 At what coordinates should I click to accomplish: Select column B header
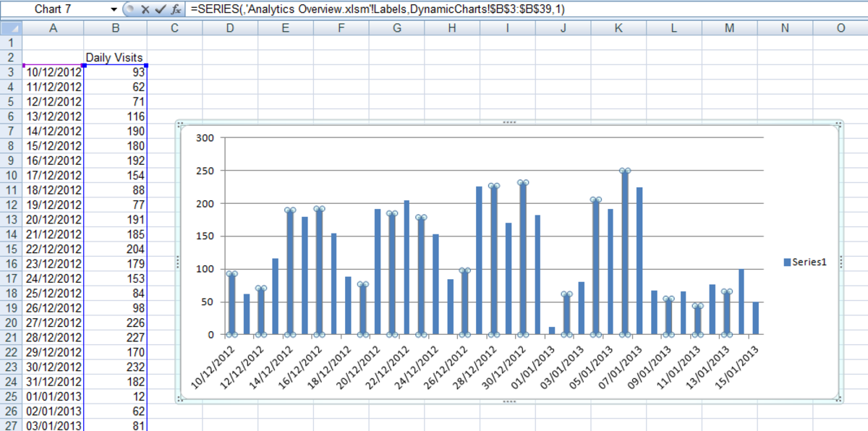pyautogui.click(x=115, y=28)
